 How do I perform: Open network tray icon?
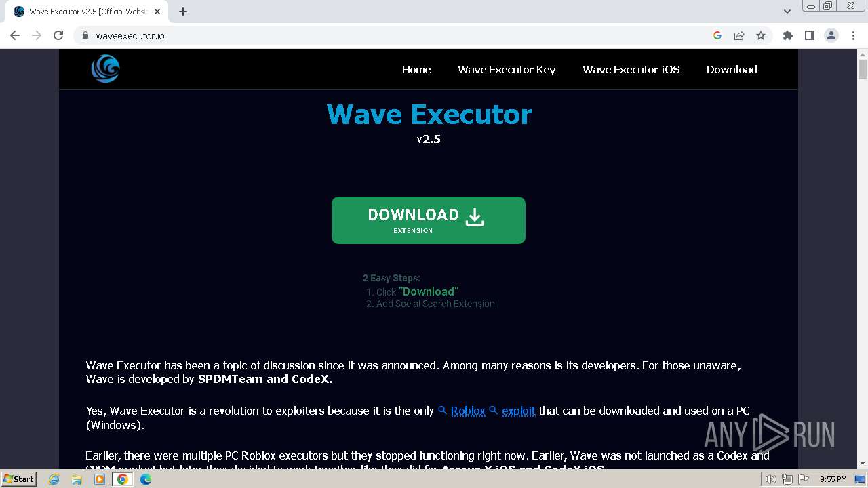point(787,479)
